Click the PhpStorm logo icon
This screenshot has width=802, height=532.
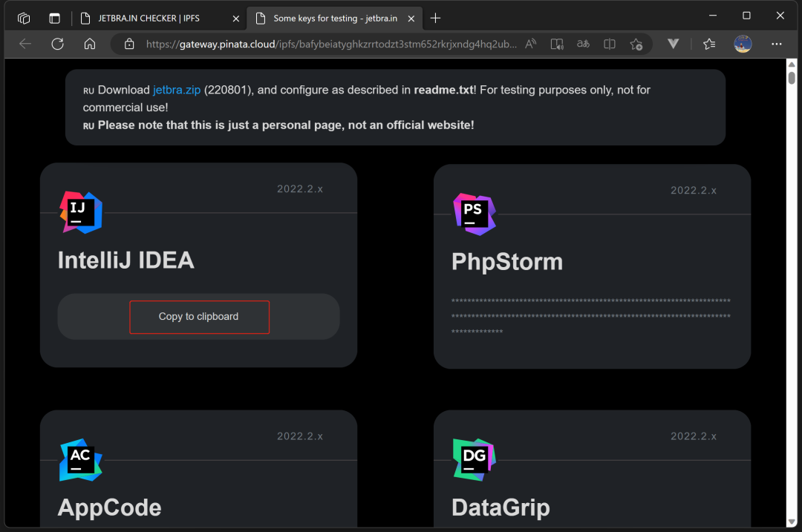click(x=475, y=214)
